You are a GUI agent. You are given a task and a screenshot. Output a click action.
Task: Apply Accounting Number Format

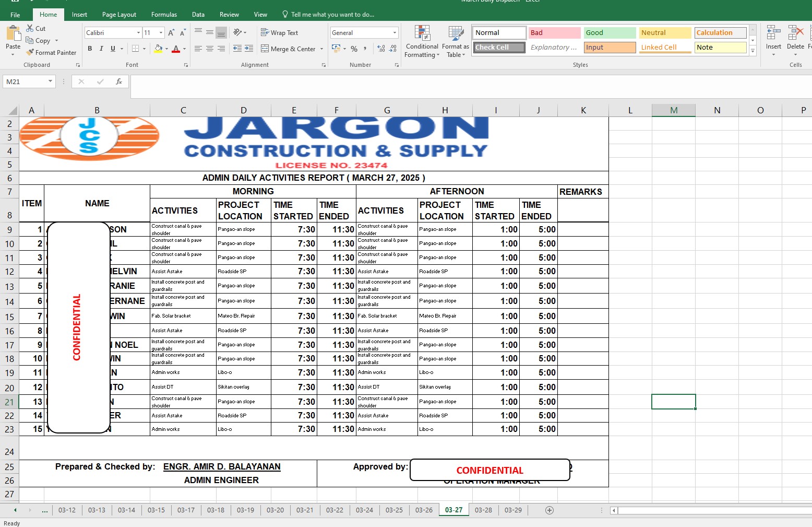point(336,49)
